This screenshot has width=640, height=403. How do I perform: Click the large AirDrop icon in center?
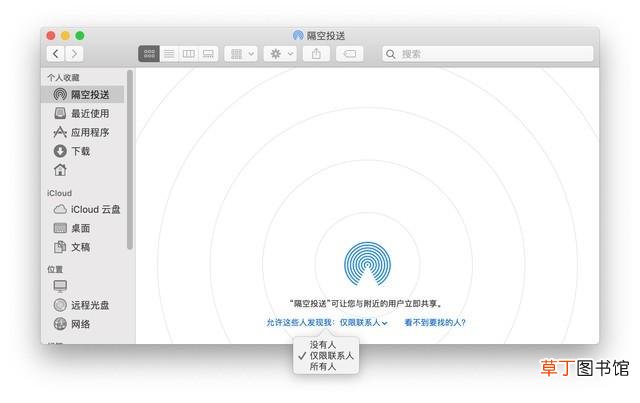pos(367,264)
